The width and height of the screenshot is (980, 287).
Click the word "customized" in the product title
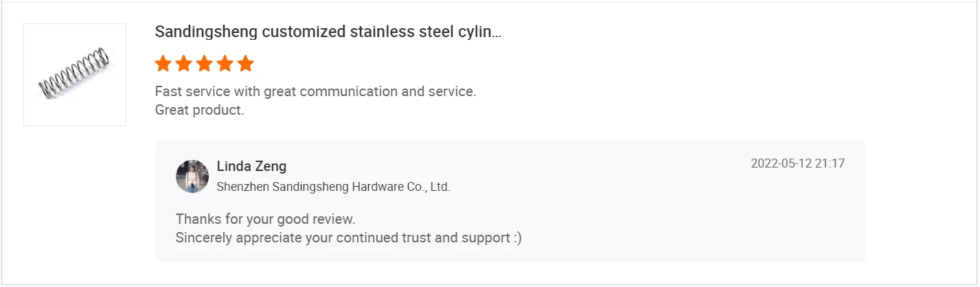(x=304, y=32)
